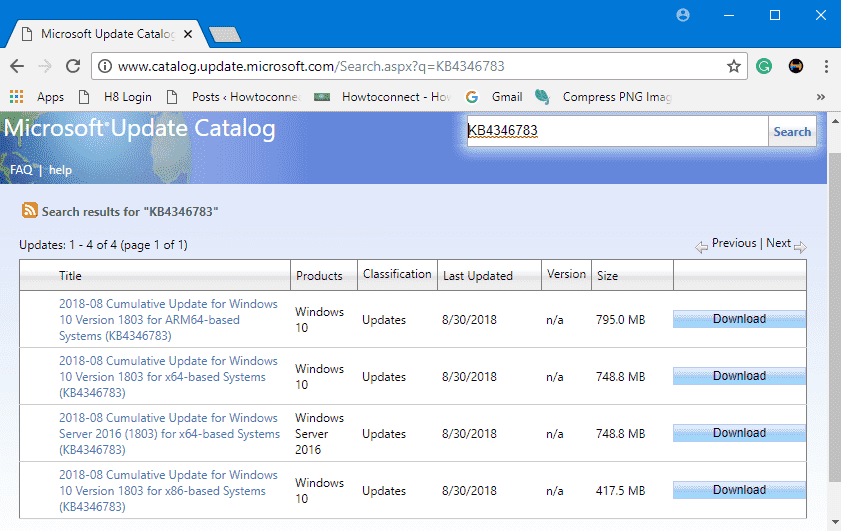
Task: Click the address bar URL
Action: 311,67
